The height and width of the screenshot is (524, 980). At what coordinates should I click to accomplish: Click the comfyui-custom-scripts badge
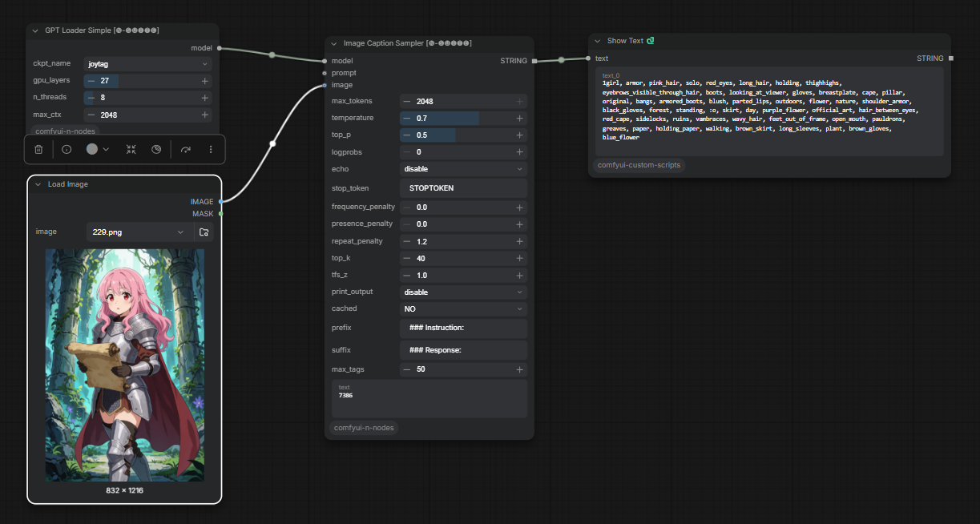pyautogui.click(x=639, y=165)
